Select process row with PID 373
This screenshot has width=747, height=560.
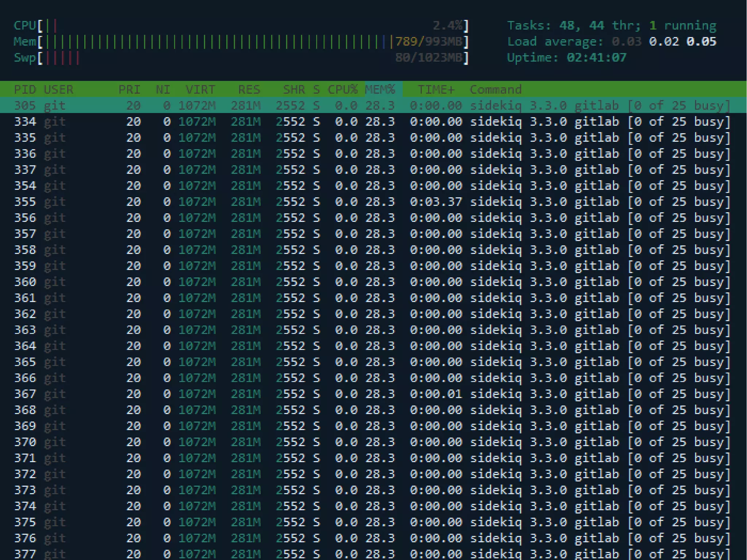(x=373, y=490)
